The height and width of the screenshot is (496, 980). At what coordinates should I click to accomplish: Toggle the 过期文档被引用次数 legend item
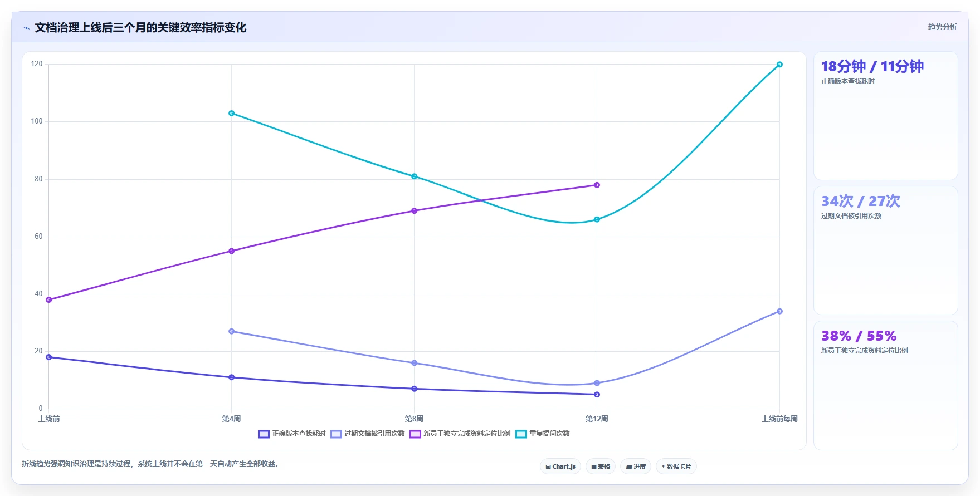click(x=368, y=434)
